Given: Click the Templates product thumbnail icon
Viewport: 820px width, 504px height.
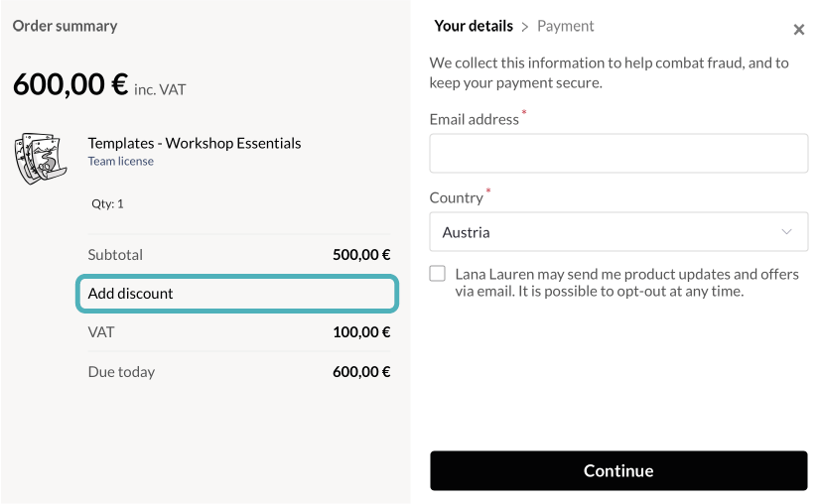Looking at the screenshot, I should pyautogui.click(x=39, y=159).
